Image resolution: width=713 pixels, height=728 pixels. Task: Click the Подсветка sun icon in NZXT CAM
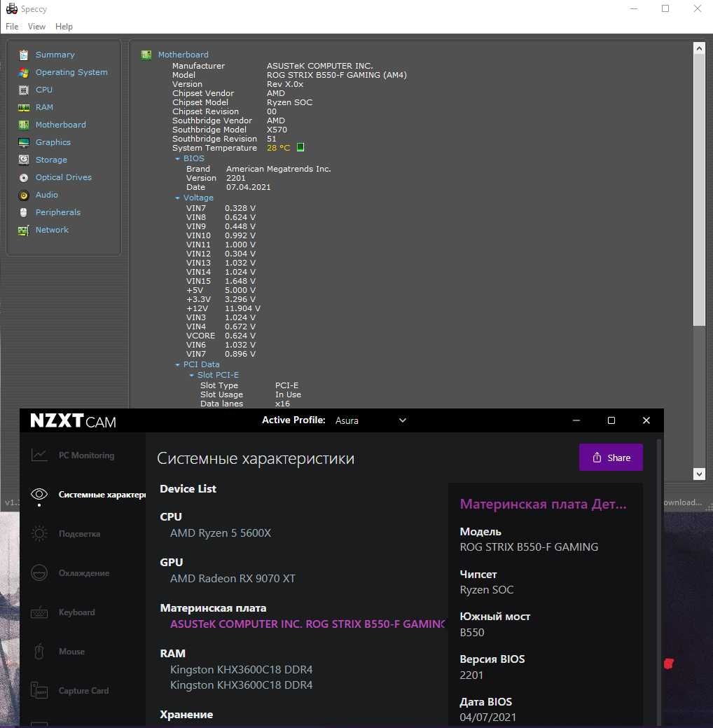click(39, 533)
